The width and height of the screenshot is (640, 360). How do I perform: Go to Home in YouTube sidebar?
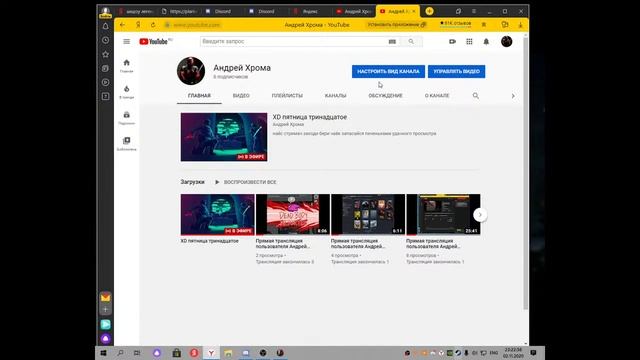pyautogui.click(x=127, y=65)
